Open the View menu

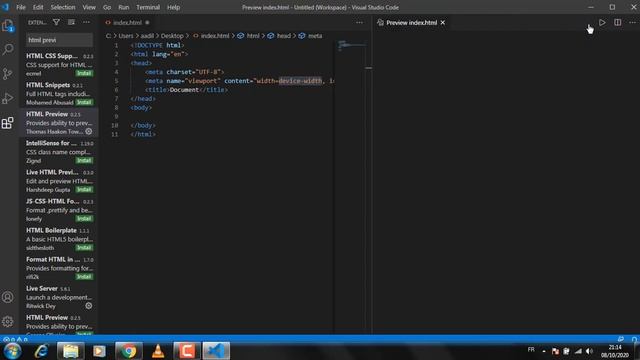(89, 7)
